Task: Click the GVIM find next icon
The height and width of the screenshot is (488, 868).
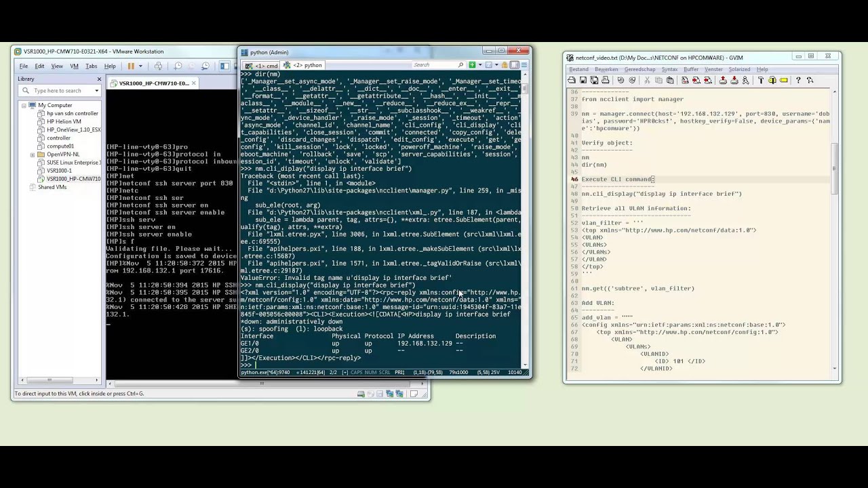Action: [696, 80]
